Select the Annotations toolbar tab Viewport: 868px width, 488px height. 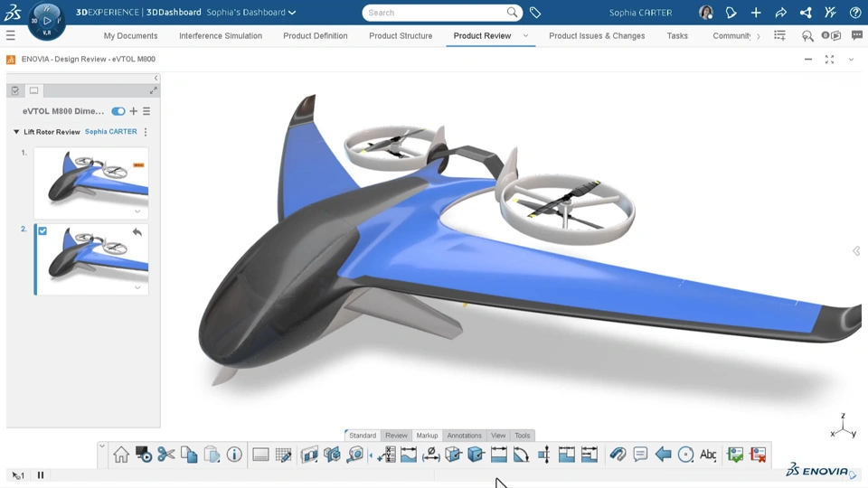pos(465,436)
